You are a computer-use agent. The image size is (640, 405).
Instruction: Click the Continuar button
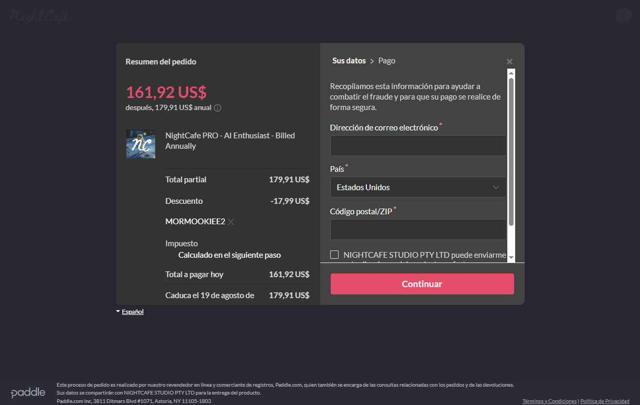click(x=422, y=284)
